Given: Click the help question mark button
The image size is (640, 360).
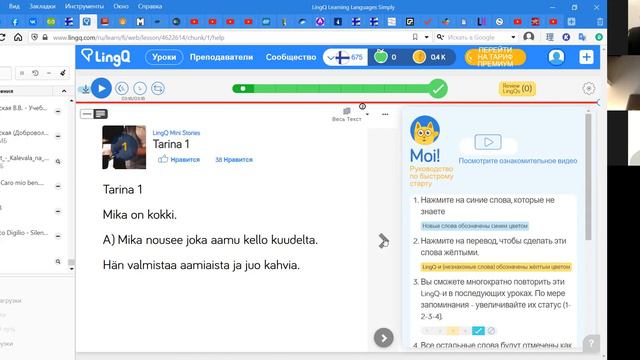Looking at the screenshot, I should pyautogui.click(x=591, y=344).
